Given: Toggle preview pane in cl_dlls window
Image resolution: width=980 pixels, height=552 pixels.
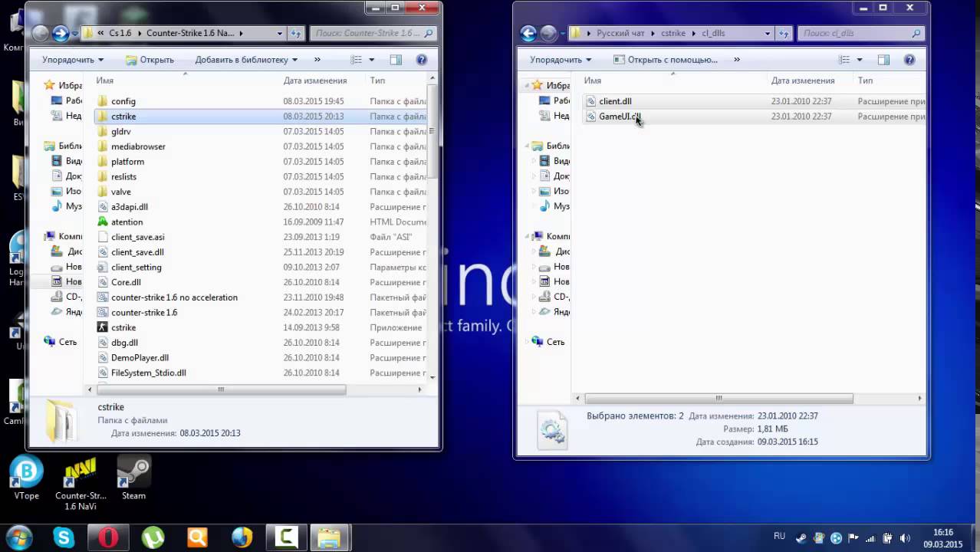Looking at the screenshot, I should tap(883, 59).
